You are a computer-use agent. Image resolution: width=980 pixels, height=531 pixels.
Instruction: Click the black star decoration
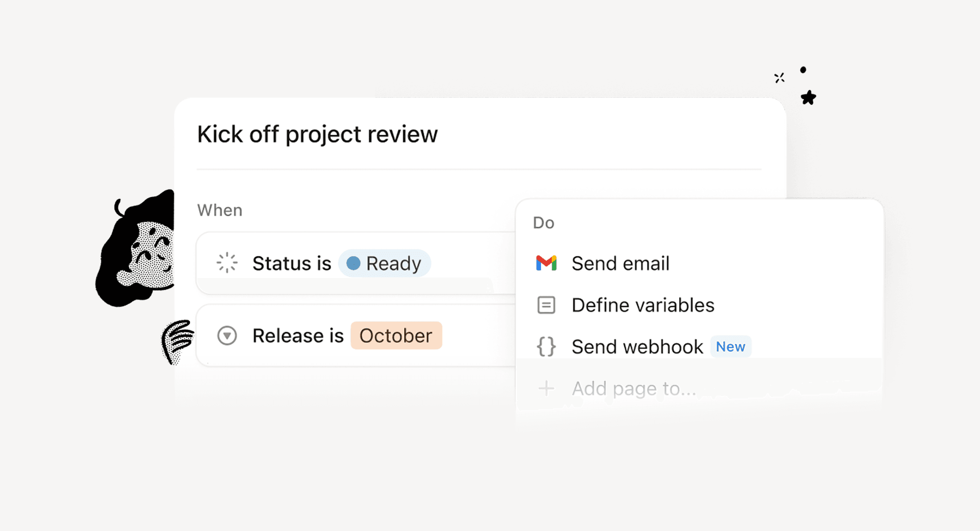pos(808,98)
